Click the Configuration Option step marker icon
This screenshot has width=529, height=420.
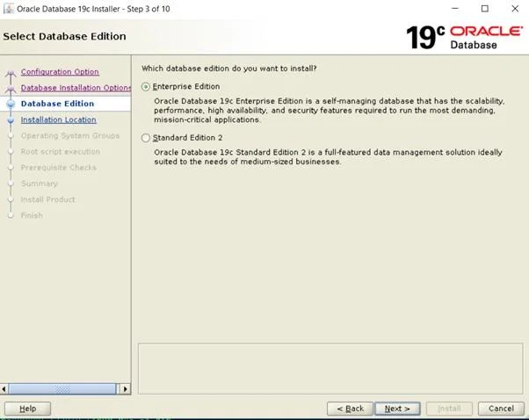(x=11, y=73)
